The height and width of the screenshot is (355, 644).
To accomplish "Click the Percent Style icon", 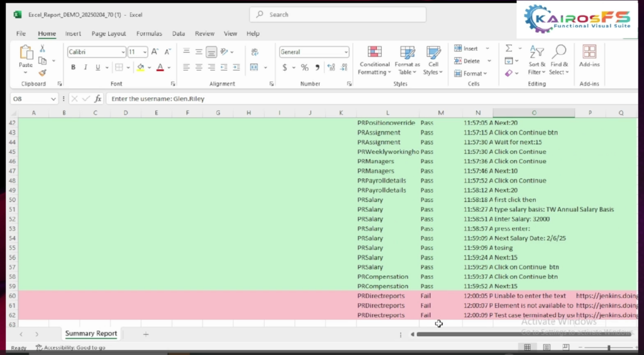I will [304, 67].
